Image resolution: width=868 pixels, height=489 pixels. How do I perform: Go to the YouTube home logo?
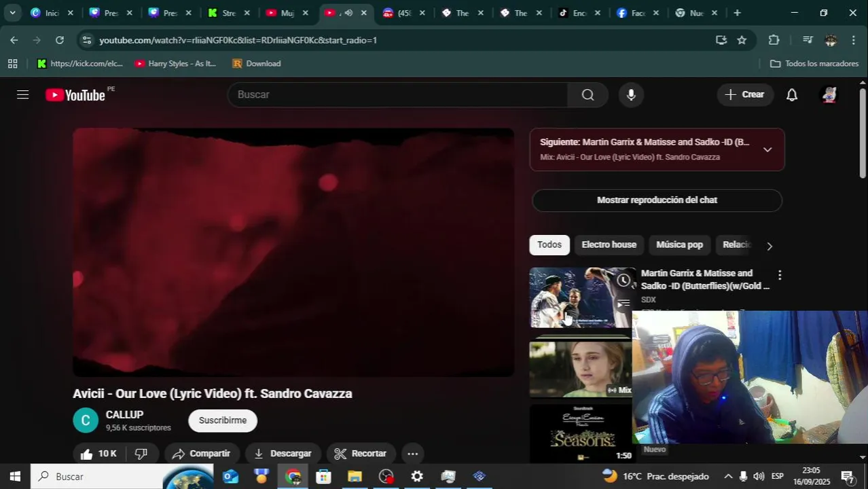75,95
